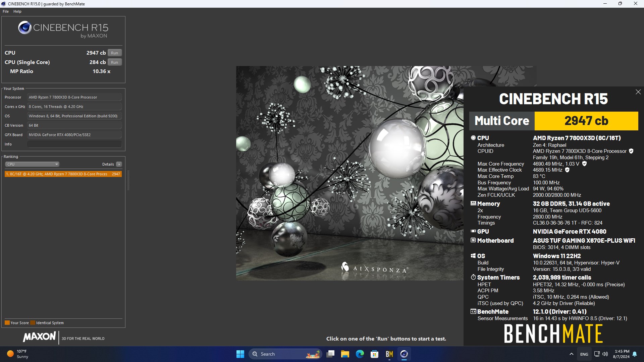Click the Identical System legend swatch

[x=33, y=323]
